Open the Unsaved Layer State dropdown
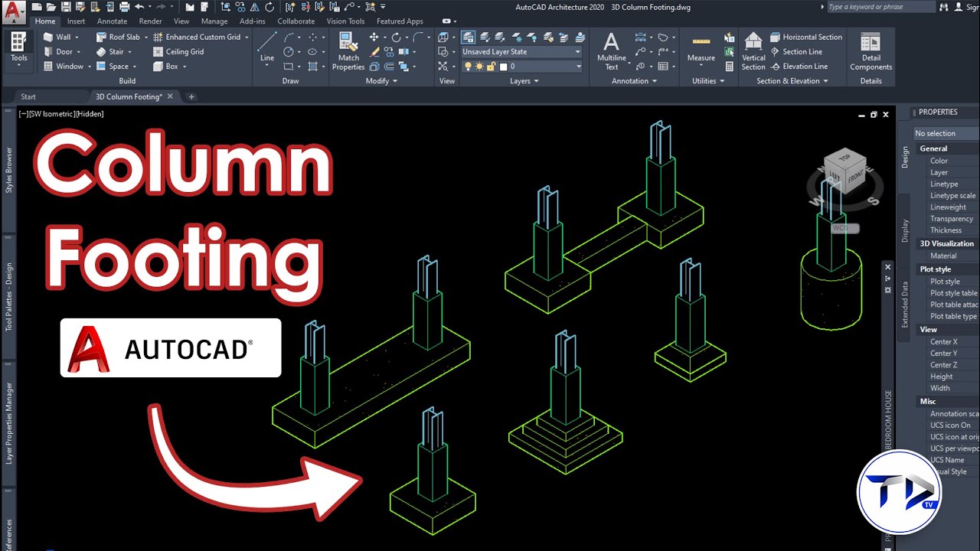This screenshot has height=551, width=980. [x=521, y=51]
